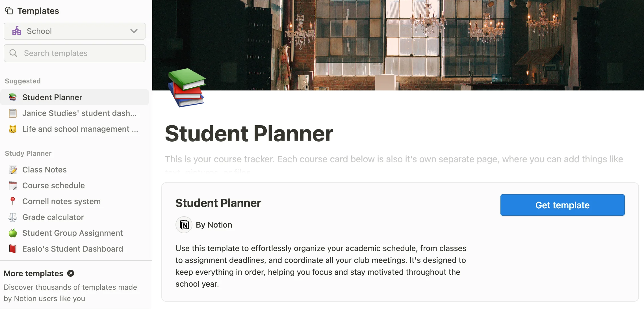Expand the dropdown chevron next to School

click(134, 31)
